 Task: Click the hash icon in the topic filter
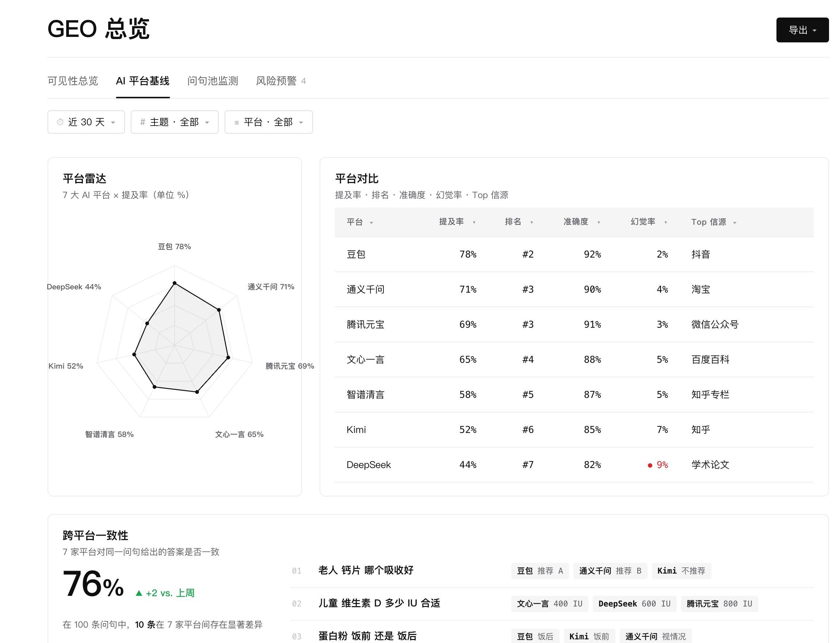click(143, 122)
